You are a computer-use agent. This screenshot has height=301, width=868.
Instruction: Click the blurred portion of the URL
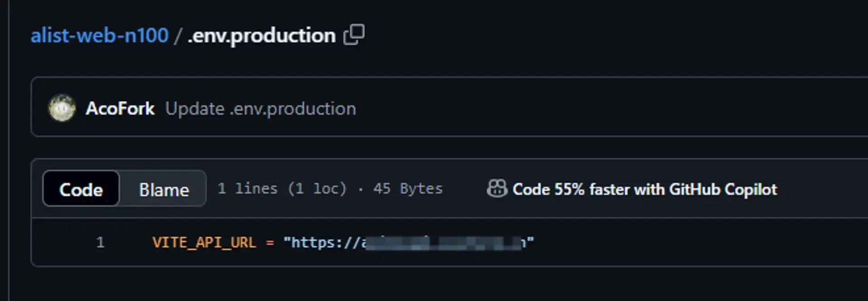click(443, 243)
